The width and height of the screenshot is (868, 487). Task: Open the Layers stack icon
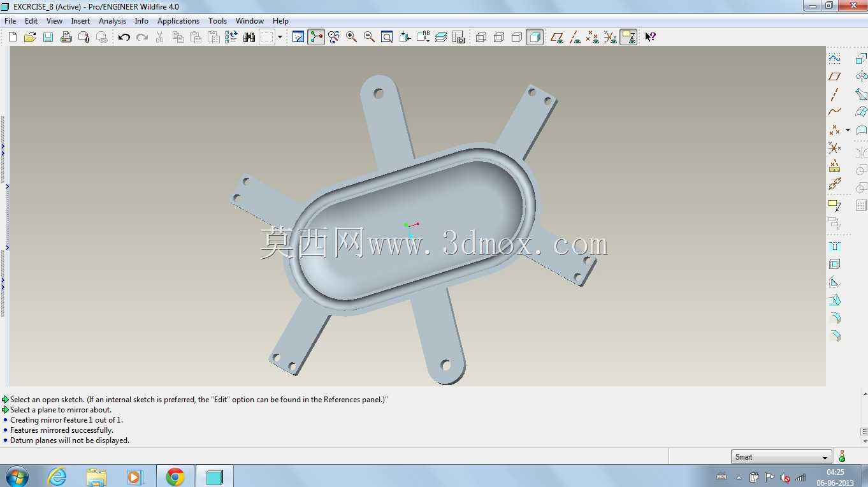pos(441,37)
